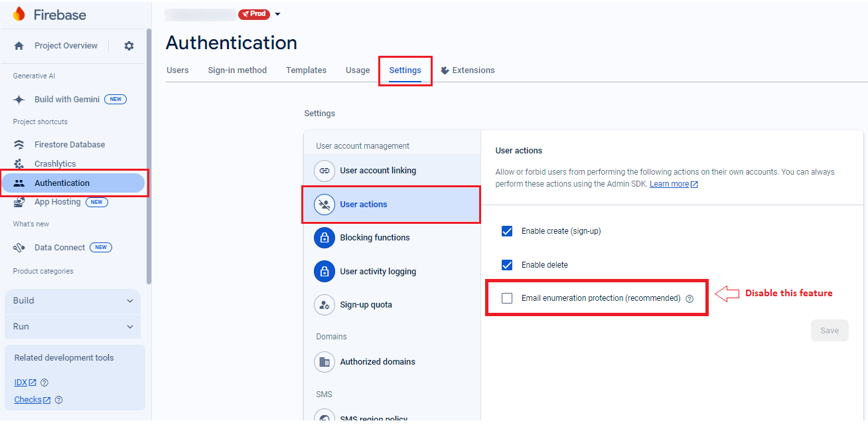The height and width of the screenshot is (445, 868).
Task: Open the project selector dropdown arrow
Action: click(x=277, y=14)
